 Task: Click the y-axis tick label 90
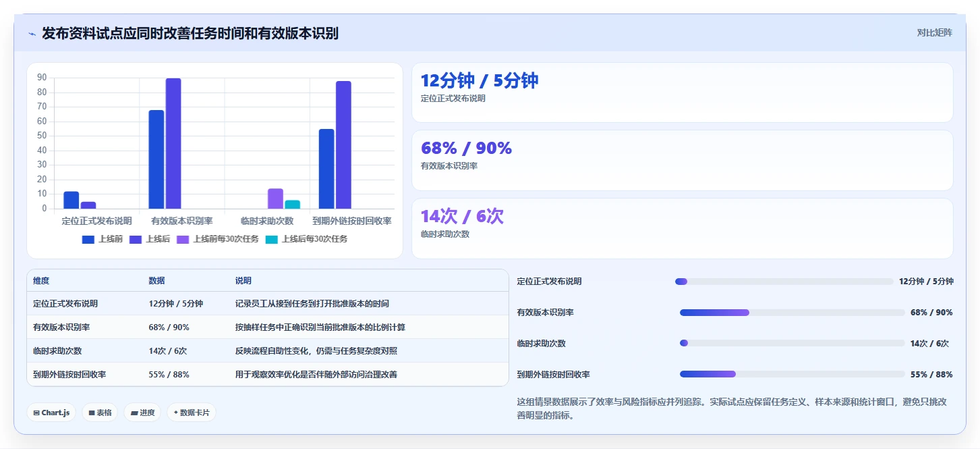[42, 78]
